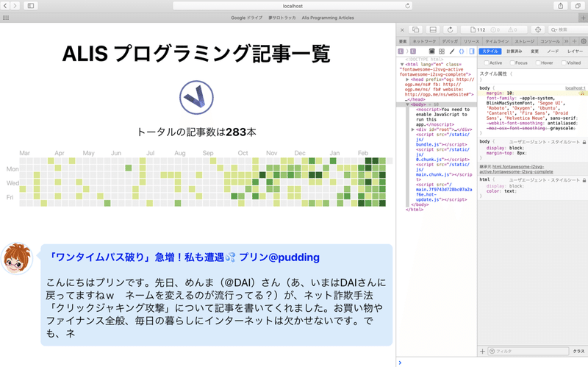The width and height of the screenshot is (588, 367).
Task: Detach inspector into separate window
Action: click(x=416, y=29)
